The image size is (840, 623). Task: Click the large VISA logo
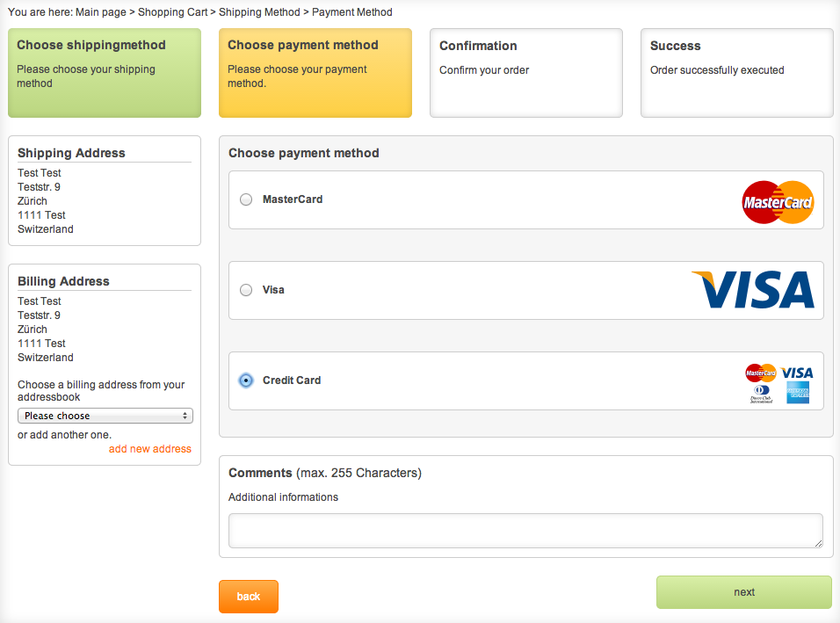point(753,290)
